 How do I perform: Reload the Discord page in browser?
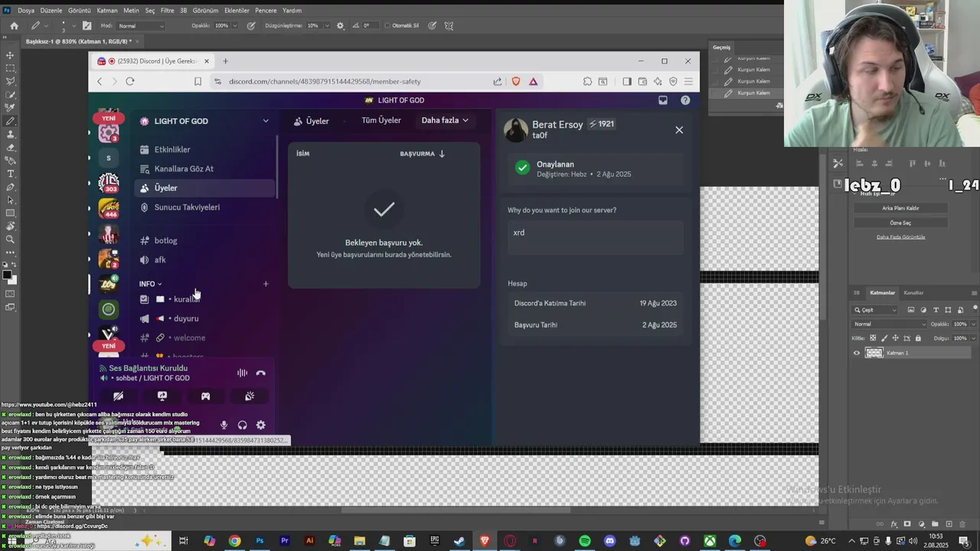pos(130,81)
